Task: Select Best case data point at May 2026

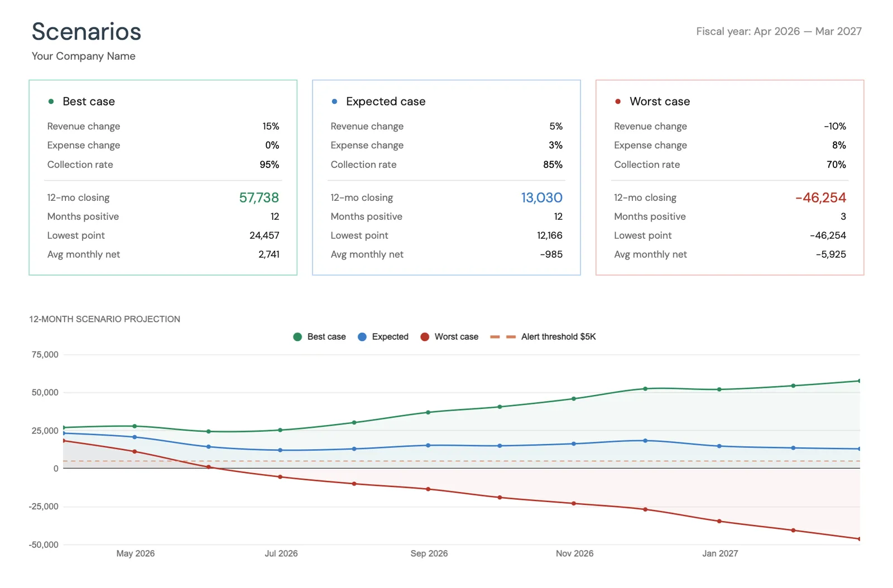Action: point(135,426)
